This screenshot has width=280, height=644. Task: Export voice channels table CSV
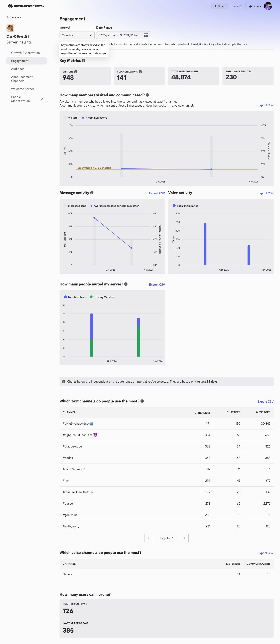point(266,553)
